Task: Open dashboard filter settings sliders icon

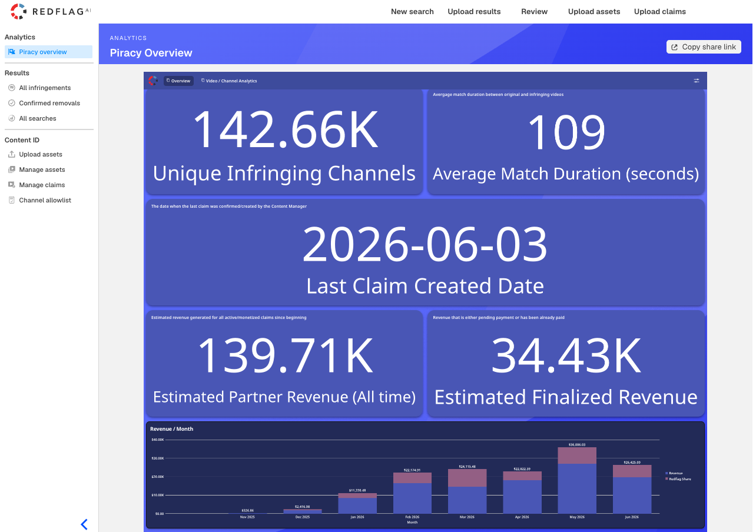Action: (x=697, y=81)
